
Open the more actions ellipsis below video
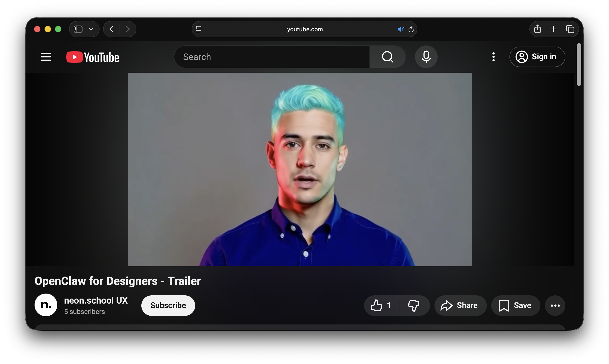pyautogui.click(x=555, y=305)
